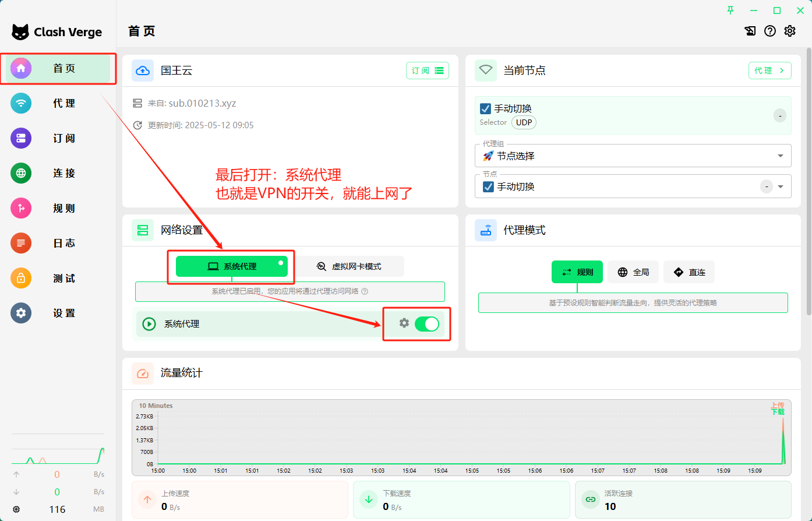Image resolution: width=812 pixels, height=521 pixels.
Task: Disable the 系统代理 toggle switch
Action: click(x=427, y=324)
